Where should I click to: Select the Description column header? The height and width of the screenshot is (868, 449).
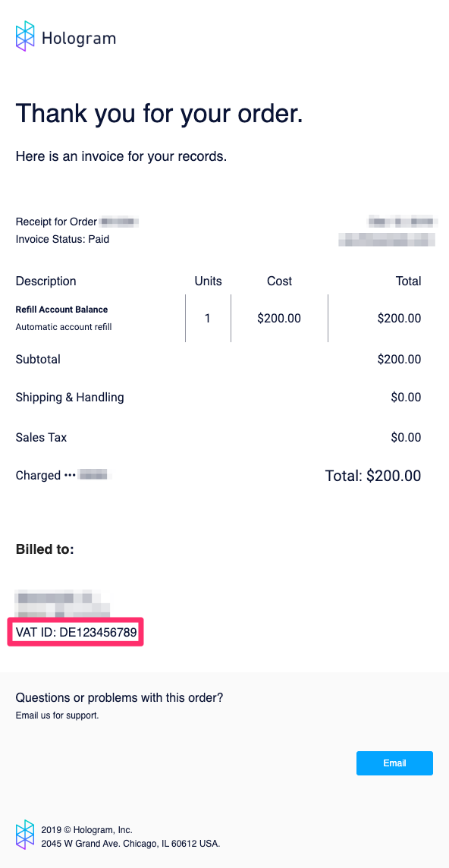(x=46, y=281)
